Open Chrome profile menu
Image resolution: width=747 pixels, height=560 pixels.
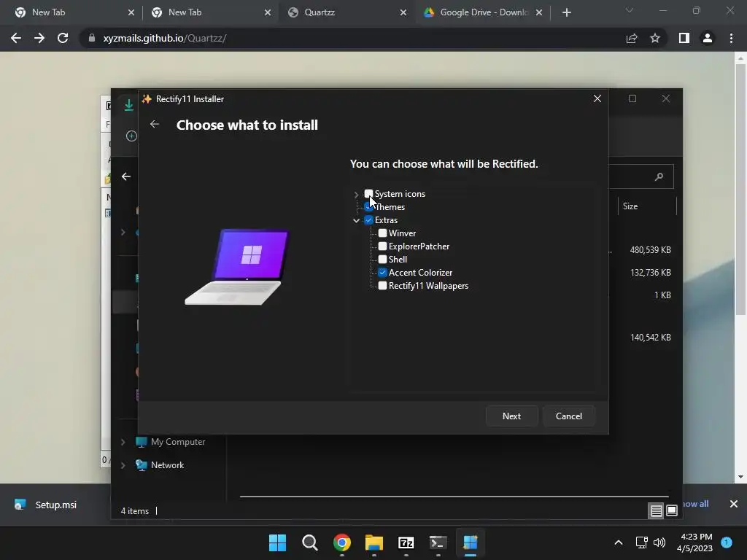pyautogui.click(x=708, y=38)
